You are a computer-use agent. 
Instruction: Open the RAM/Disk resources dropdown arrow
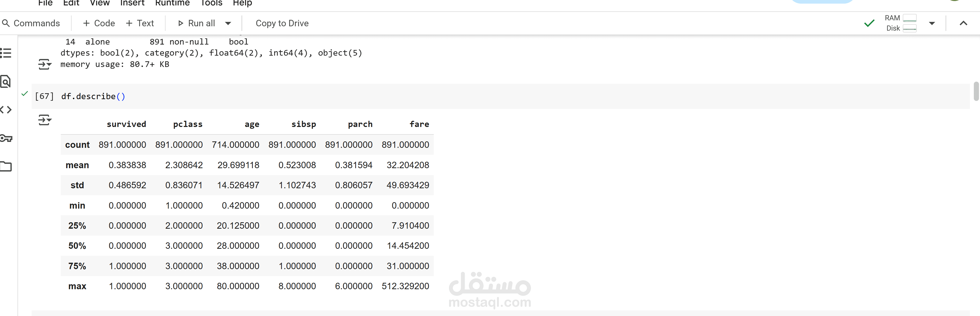[932, 23]
